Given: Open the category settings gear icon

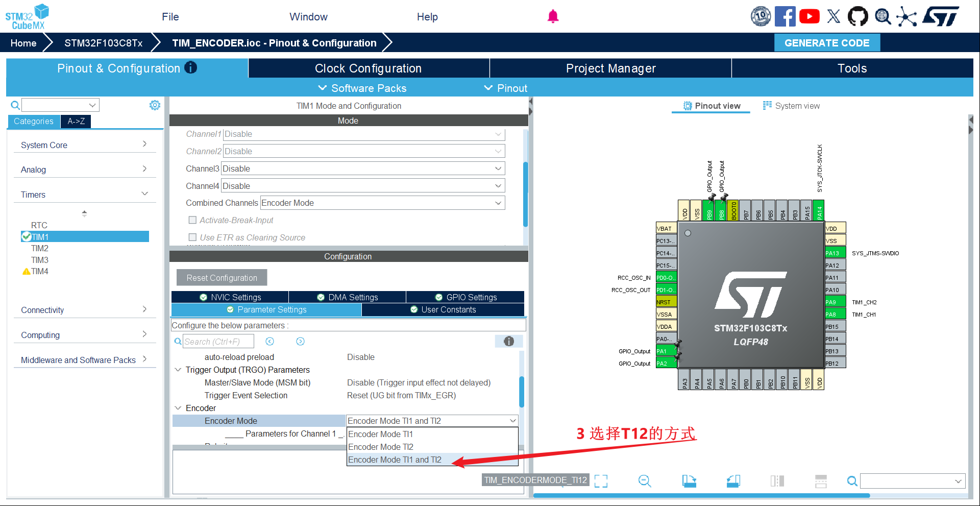Looking at the screenshot, I should tap(155, 105).
